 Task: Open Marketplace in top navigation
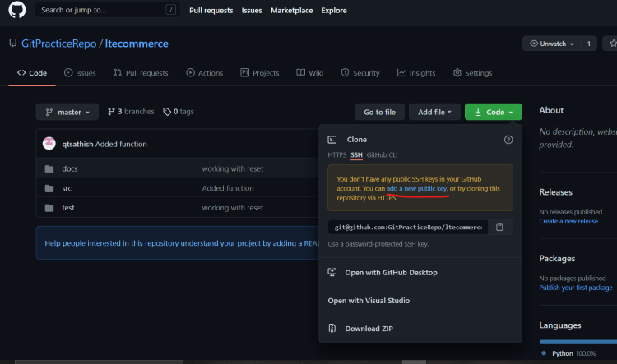click(x=291, y=11)
